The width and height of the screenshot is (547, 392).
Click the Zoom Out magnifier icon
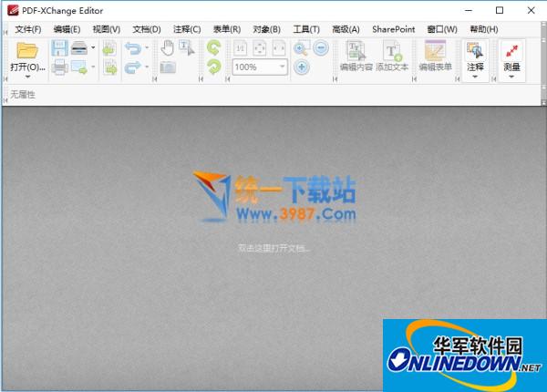(320, 48)
